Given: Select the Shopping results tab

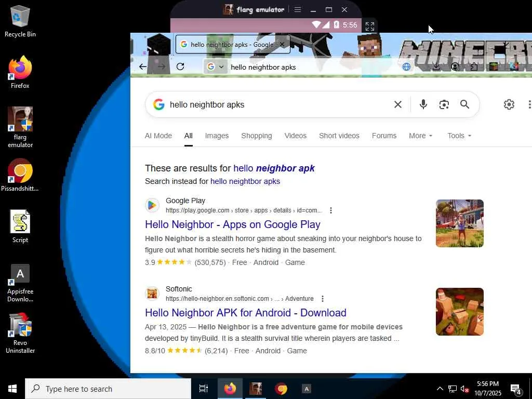Looking at the screenshot, I should tap(257, 136).
